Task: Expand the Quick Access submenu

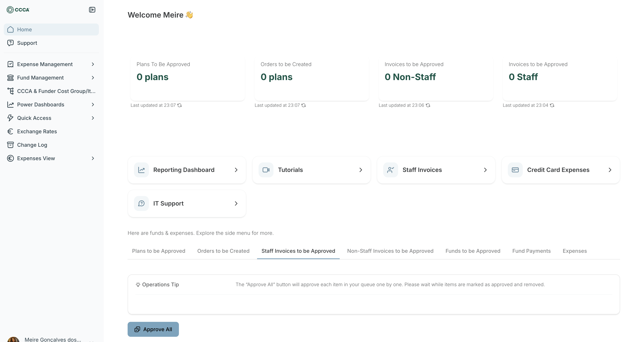Action: coord(93,118)
